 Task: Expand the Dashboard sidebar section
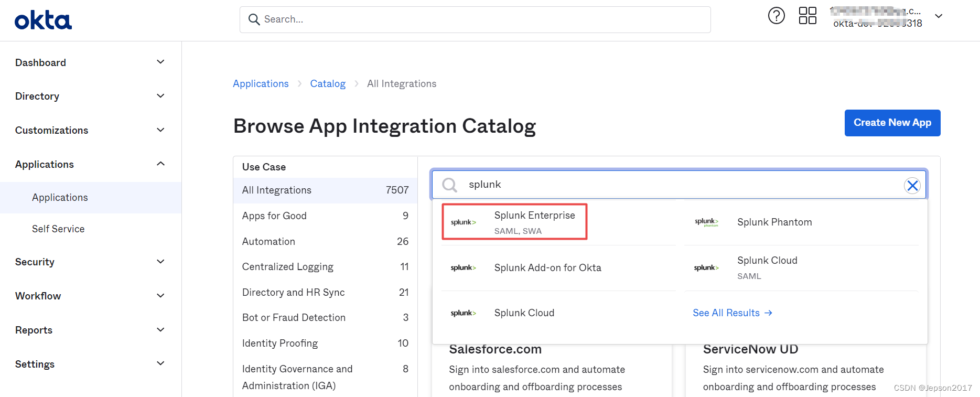[x=160, y=62]
